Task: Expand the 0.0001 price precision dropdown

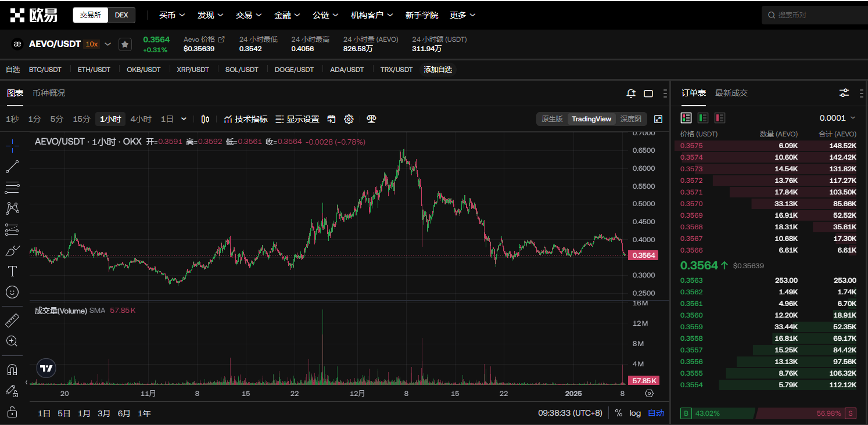Action: click(x=837, y=118)
